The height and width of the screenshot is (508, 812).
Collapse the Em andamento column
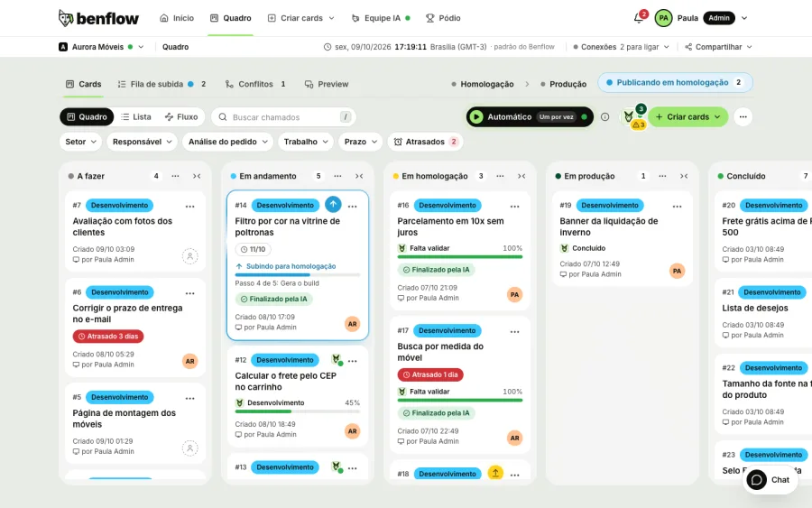point(359,176)
